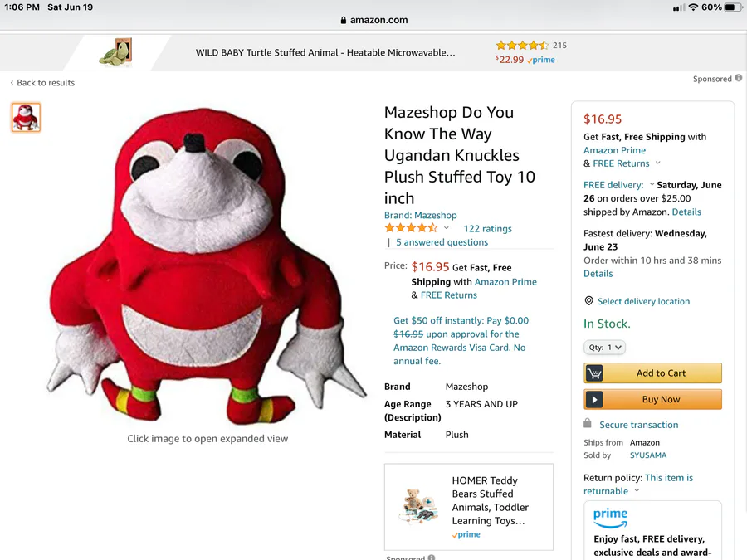
Task: Tap the amazon.com address bar
Action: coord(373,20)
